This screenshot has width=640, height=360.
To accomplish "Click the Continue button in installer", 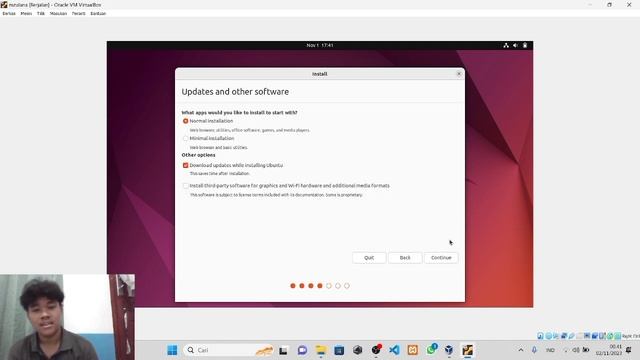I will pos(441,258).
